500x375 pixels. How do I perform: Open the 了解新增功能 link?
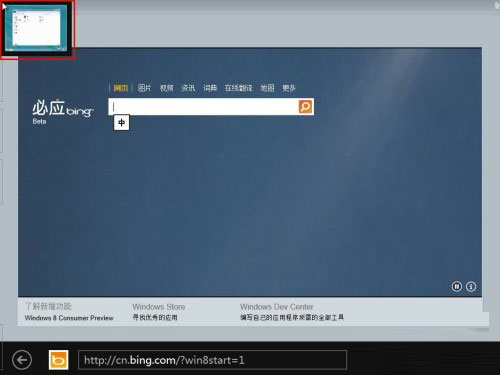click(48, 306)
